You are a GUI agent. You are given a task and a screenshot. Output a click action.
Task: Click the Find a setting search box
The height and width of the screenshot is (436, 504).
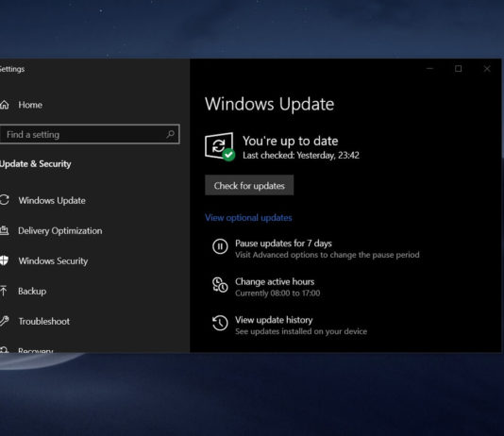coord(90,134)
